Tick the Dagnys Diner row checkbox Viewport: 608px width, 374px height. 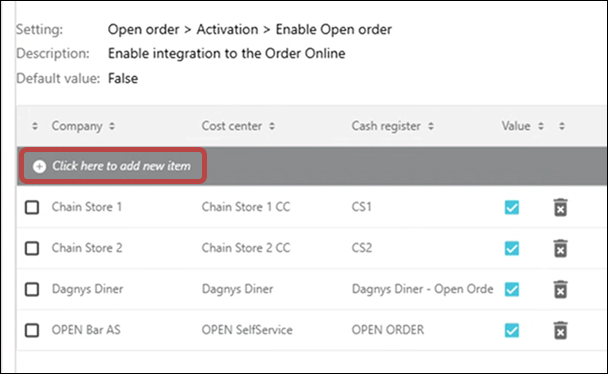point(32,290)
